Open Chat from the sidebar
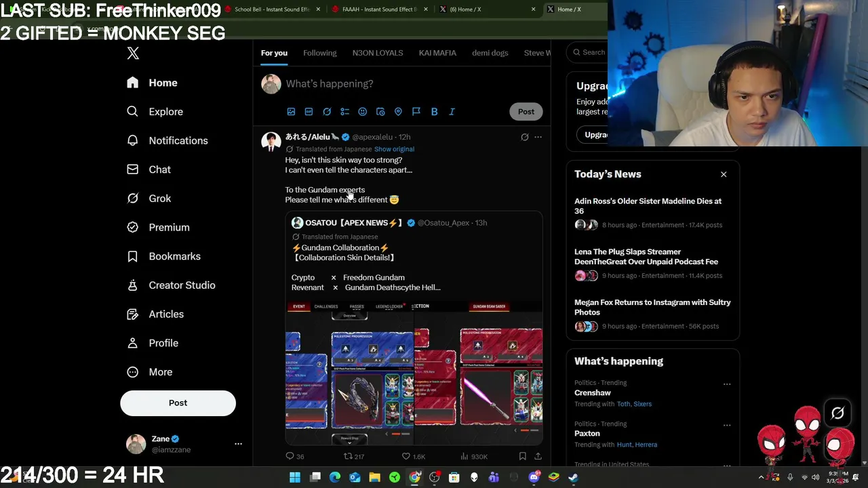This screenshot has height=488, width=868. point(149,169)
